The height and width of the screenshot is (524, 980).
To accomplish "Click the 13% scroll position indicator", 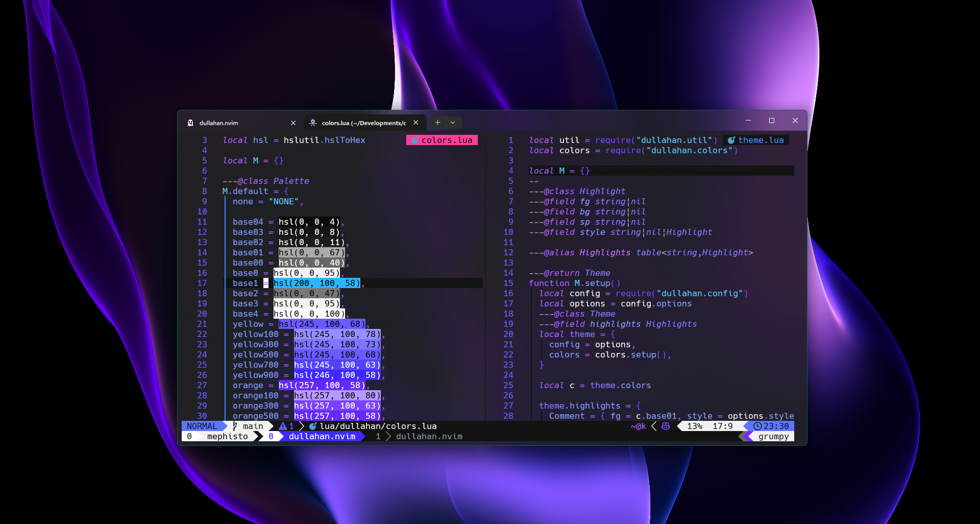I will [695, 426].
